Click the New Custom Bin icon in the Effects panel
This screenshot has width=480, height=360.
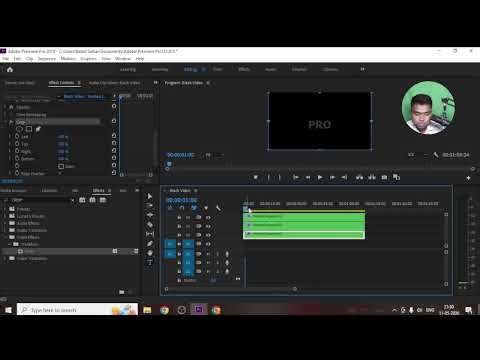point(122,292)
